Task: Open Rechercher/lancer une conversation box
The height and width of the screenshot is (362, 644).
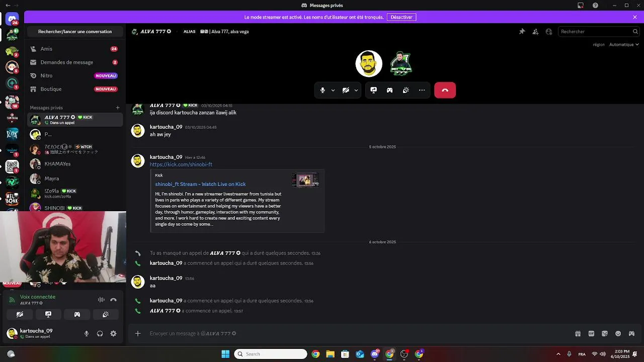Action: click(75, 31)
